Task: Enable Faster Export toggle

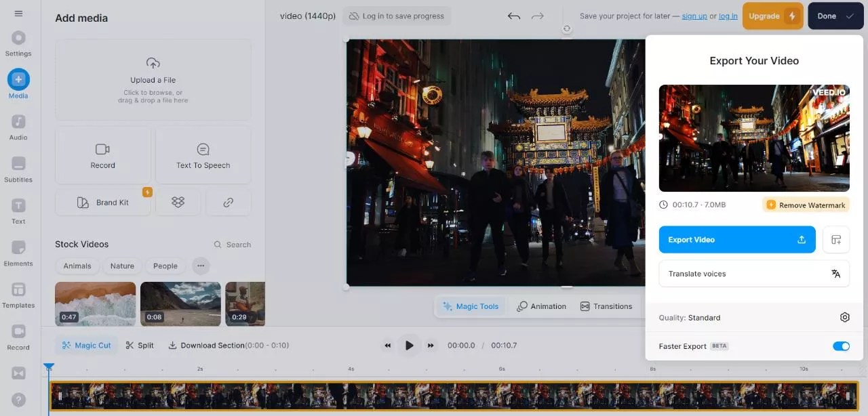Action: point(841,346)
